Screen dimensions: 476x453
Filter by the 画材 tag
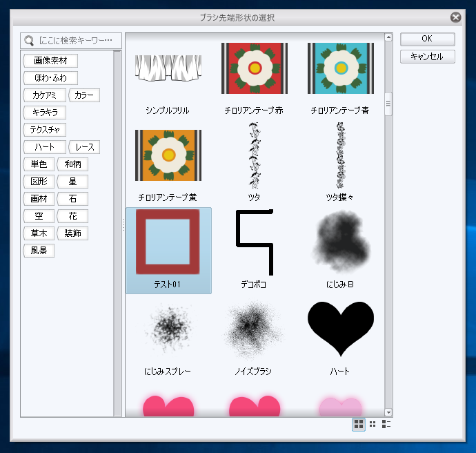(x=39, y=199)
